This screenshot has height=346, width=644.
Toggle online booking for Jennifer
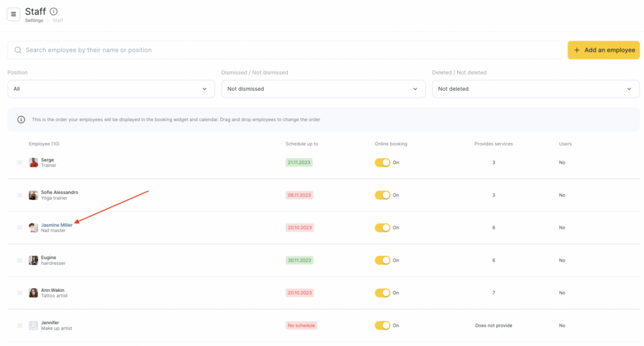(383, 325)
